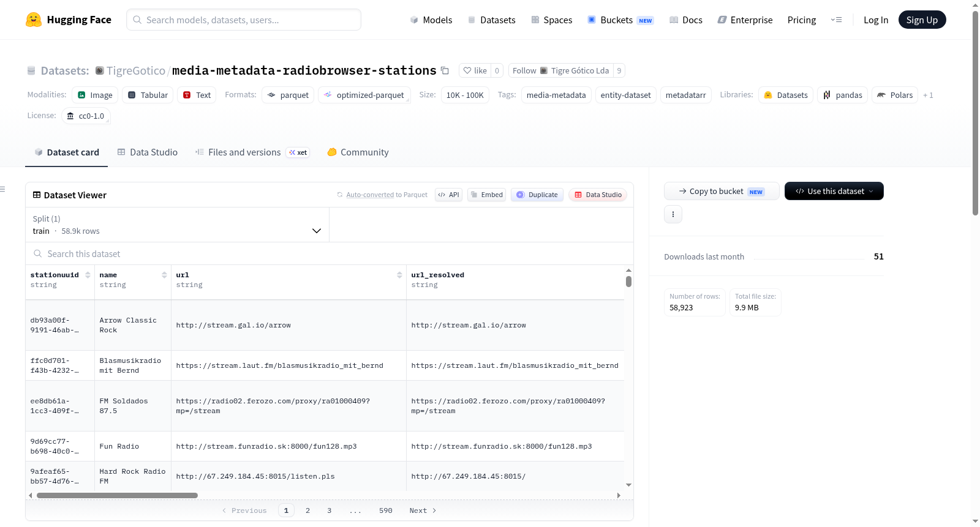
Task: Click the Hugging Face logo icon
Action: (x=34, y=20)
